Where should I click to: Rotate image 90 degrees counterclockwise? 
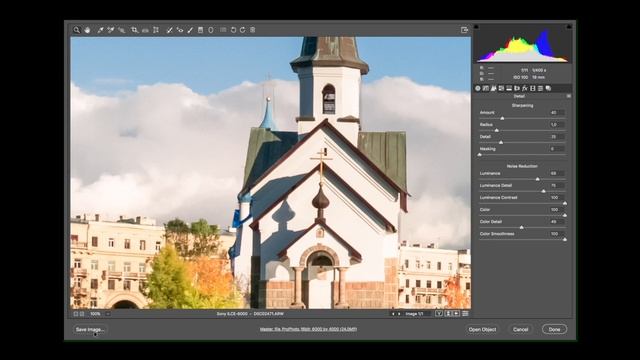233,30
